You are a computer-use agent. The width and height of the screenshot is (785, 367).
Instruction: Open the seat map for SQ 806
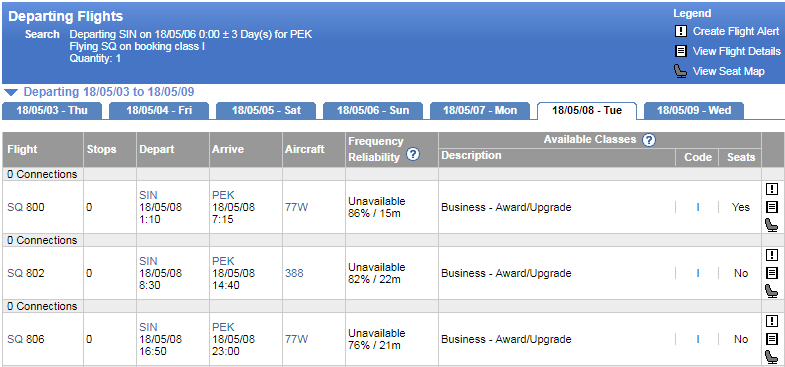pyautogui.click(x=772, y=357)
